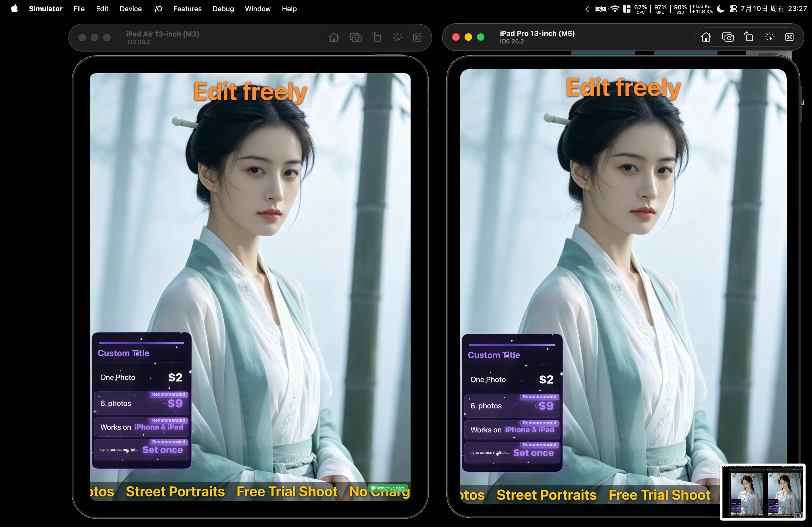
Task: Click the network speed indicator
Action: click(702, 9)
